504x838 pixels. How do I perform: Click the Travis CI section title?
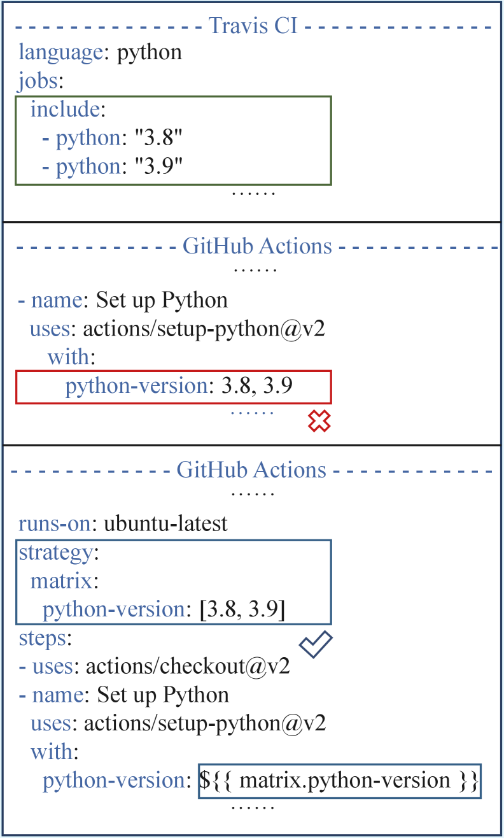coord(252,27)
